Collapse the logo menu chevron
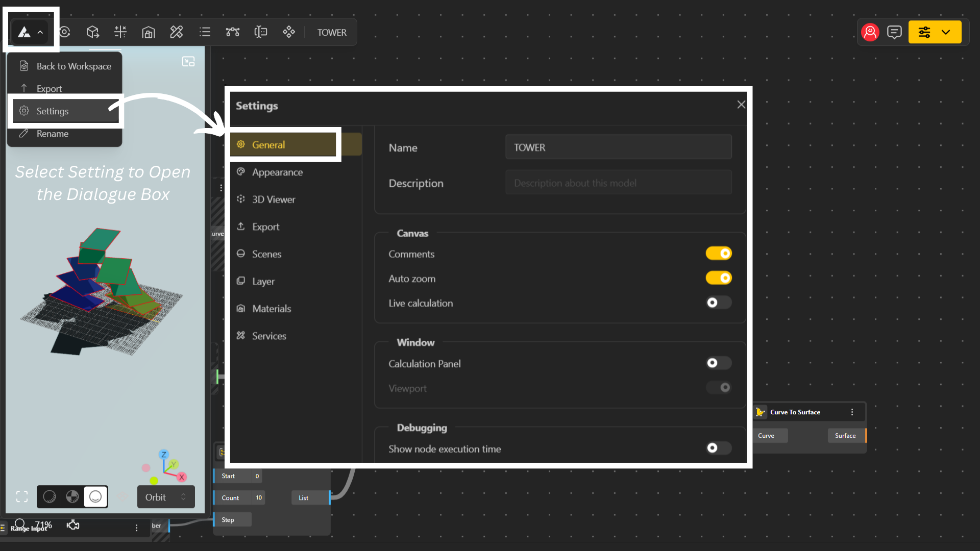 tap(40, 32)
